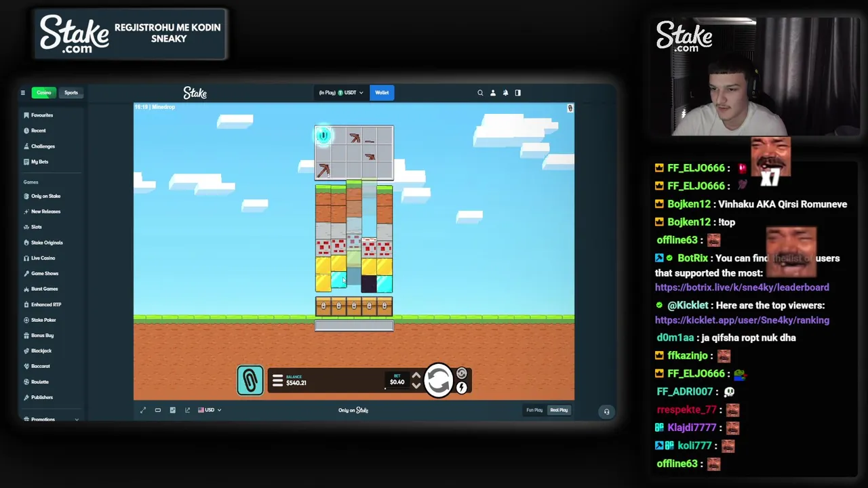Image resolution: width=868 pixels, height=488 pixels.
Task: Click the Balance $540.21 display
Action: pos(296,380)
